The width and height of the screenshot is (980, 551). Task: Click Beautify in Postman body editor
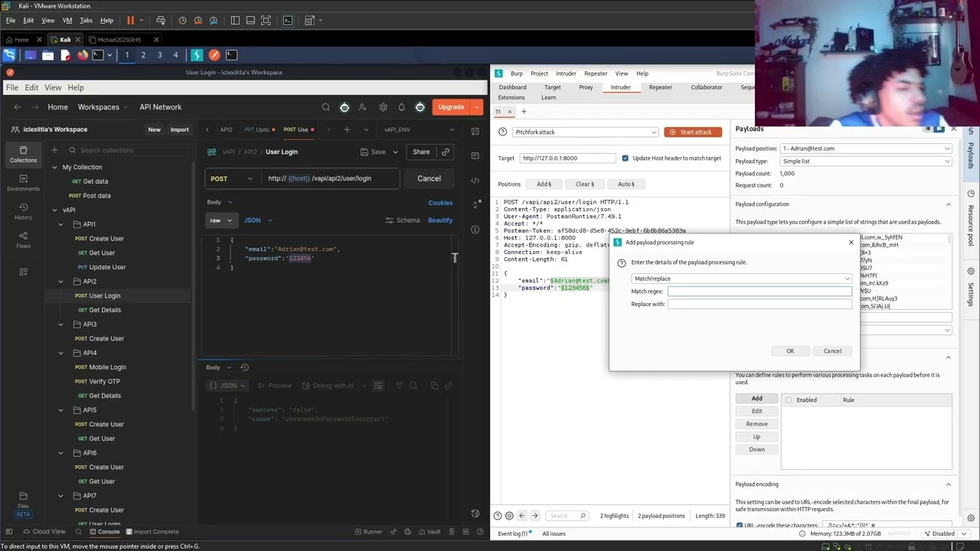coord(440,220)
